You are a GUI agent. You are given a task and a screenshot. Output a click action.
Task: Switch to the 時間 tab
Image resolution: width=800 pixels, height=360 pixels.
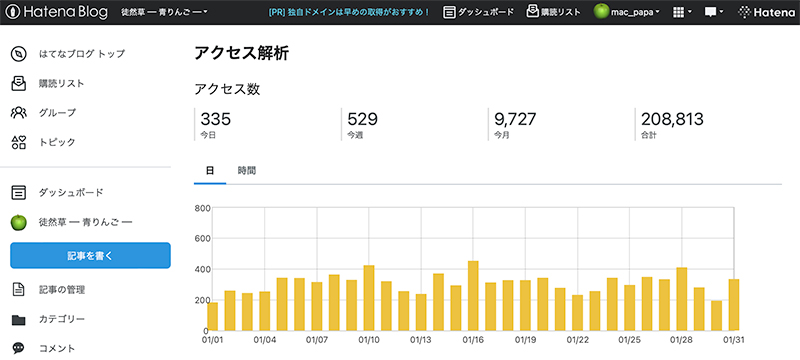247,171
